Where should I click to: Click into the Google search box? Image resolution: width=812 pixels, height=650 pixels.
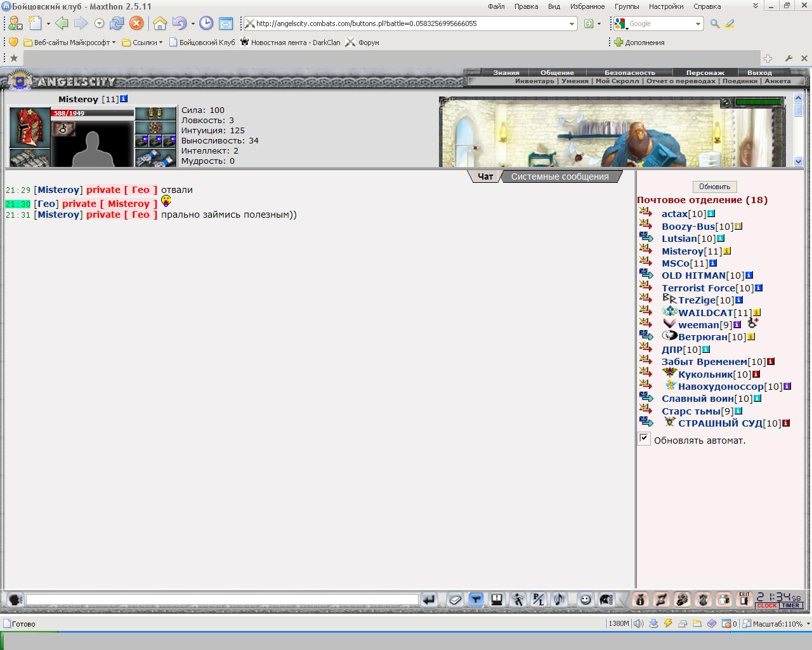(660, 23)
